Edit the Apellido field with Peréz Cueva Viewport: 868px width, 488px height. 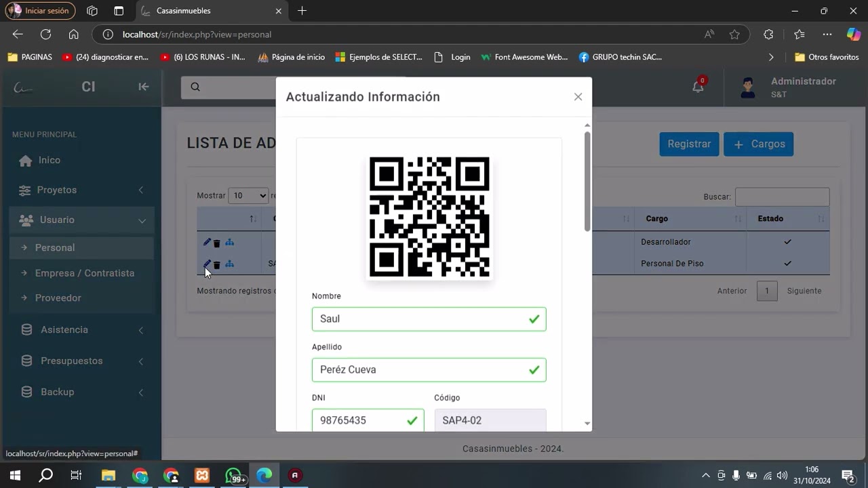tap(429, 370)
